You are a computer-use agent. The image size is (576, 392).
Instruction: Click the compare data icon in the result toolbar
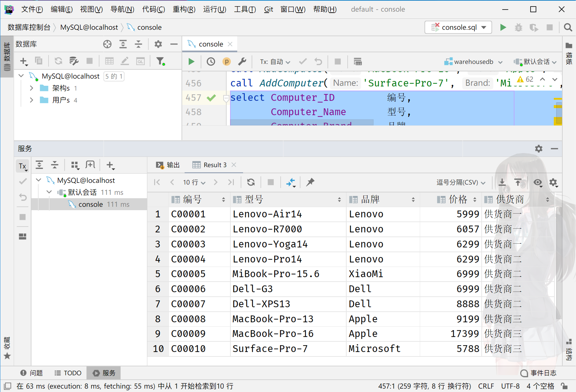(291, 182)
